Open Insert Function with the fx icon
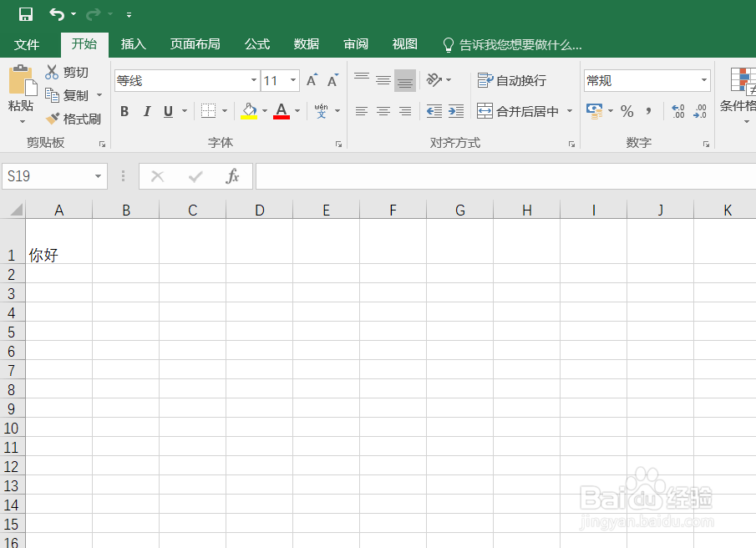This screenshot has height=548, width=756. pyautogui.click(x=231, y=176)
